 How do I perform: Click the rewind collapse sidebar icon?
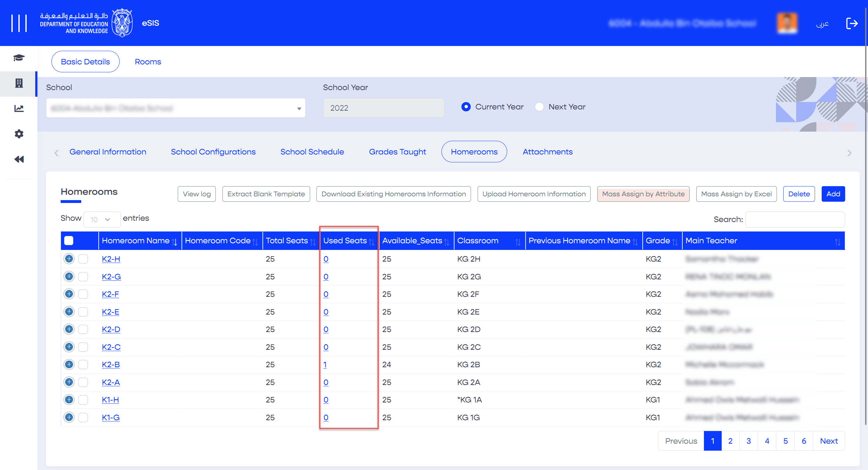19,159
